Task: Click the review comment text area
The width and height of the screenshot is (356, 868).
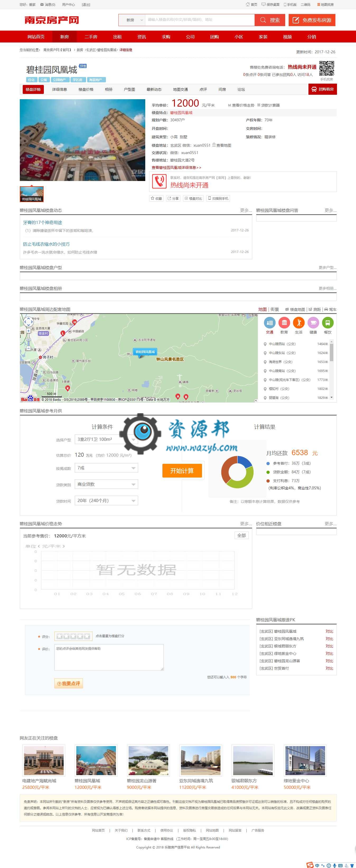Action: 109,657
